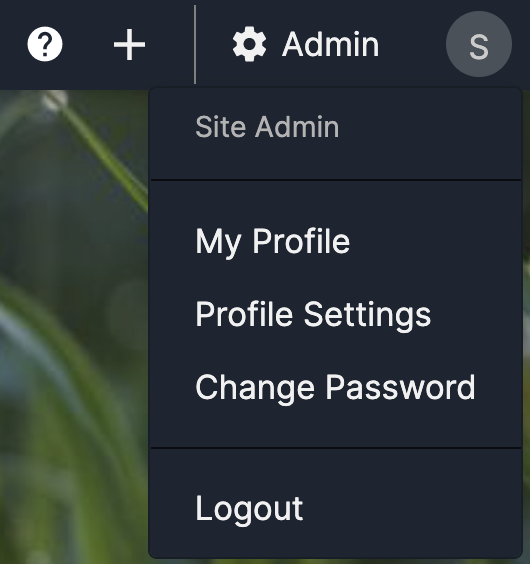The image size is (530, 564).
Task: Open the help question mark icon
Action: coord(45,45)
